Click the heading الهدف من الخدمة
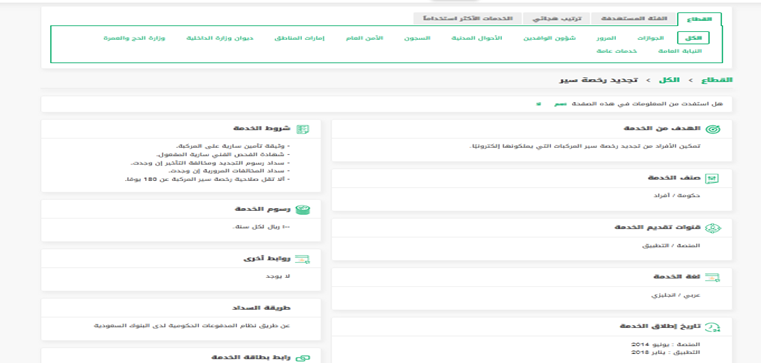The width and height of the screenshot is (761, 363). 662,129
